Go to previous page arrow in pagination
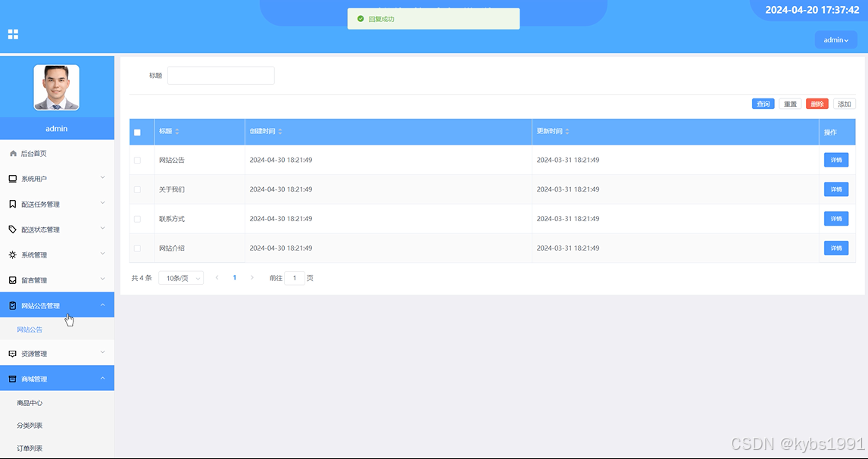 217,277
